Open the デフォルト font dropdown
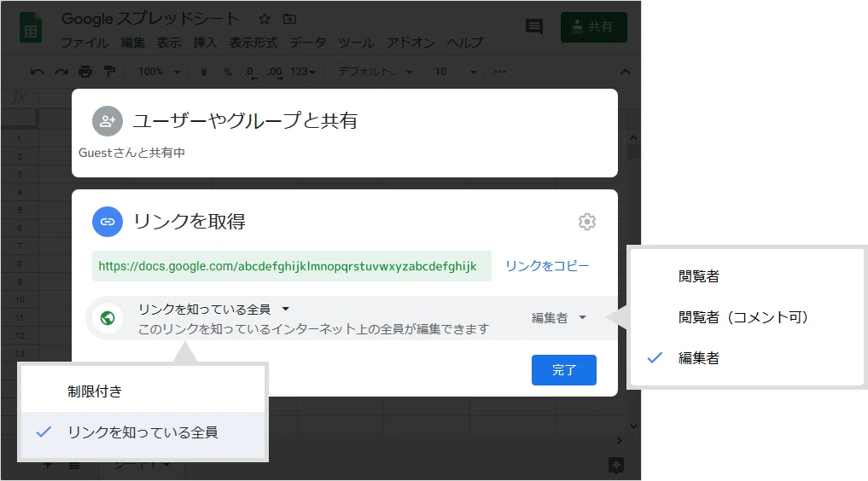The image size is (868, 481). 376,72
